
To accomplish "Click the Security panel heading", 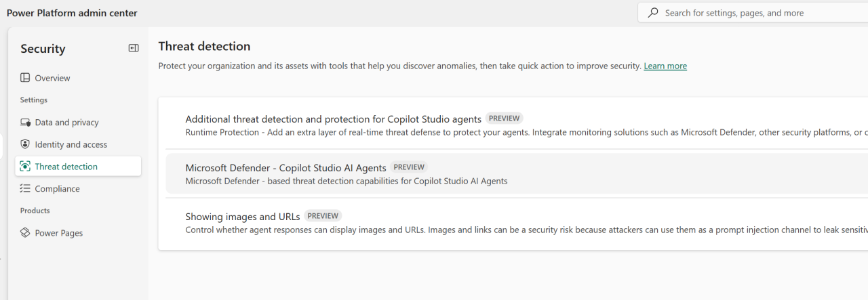I will click(x=43, y=49).
